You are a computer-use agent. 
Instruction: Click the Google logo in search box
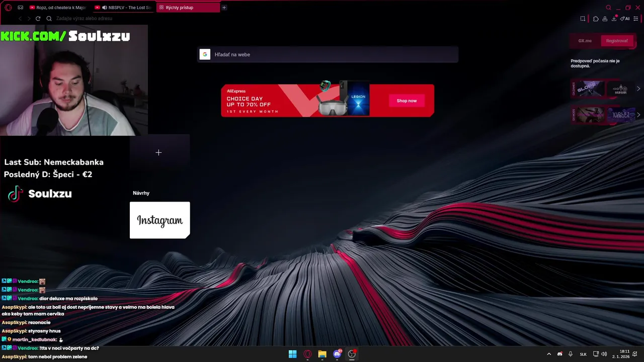[x=205, y=54]
